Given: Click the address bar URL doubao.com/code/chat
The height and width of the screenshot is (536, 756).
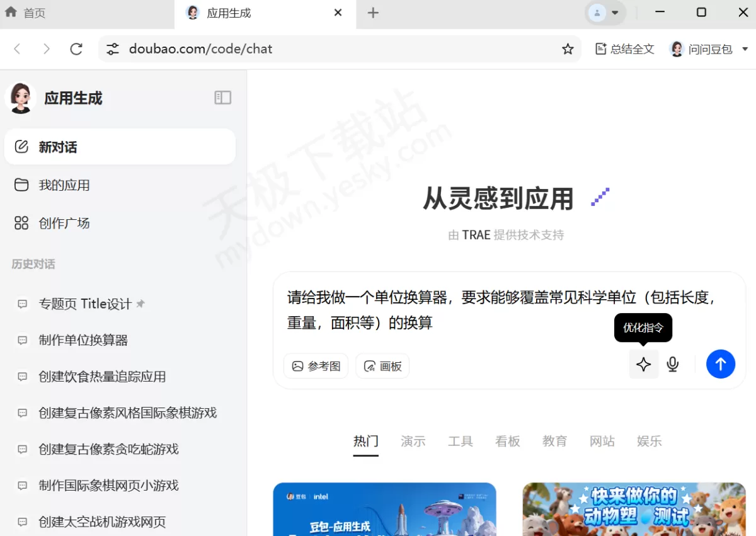Looking at the screenshot, I should [200, 49].
